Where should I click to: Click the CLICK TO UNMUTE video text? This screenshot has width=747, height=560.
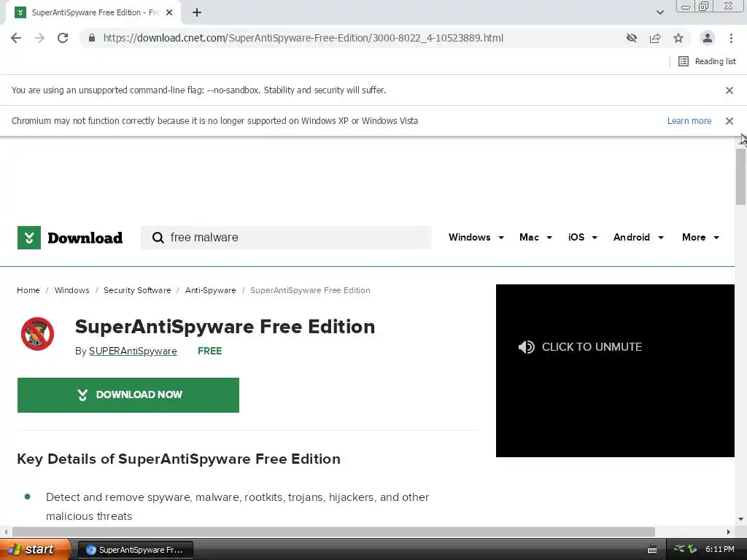point(592,347)
